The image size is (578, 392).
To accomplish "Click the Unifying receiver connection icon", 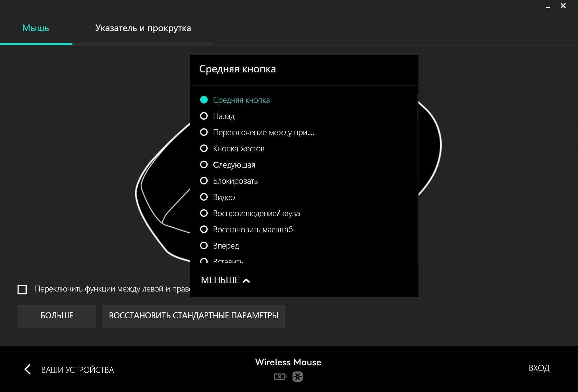I will click(298, 376).
